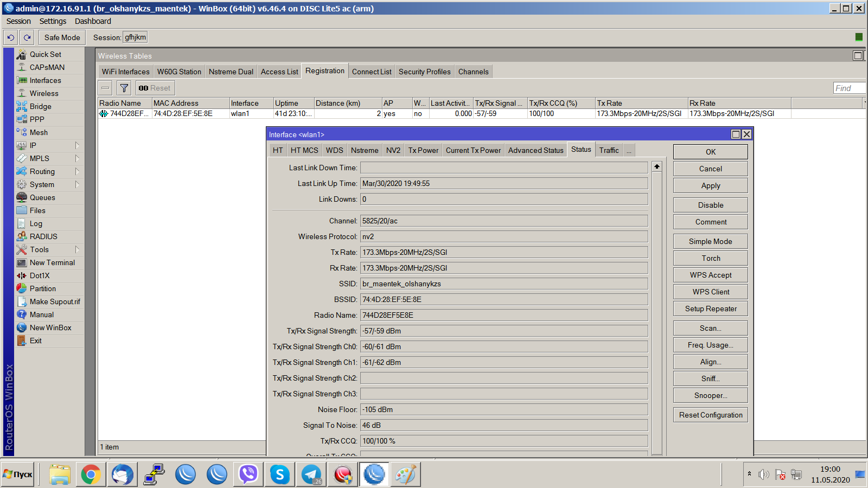Click the remove (minus) icon button
The height and width of the screenshot is (488, 868).
106,88
